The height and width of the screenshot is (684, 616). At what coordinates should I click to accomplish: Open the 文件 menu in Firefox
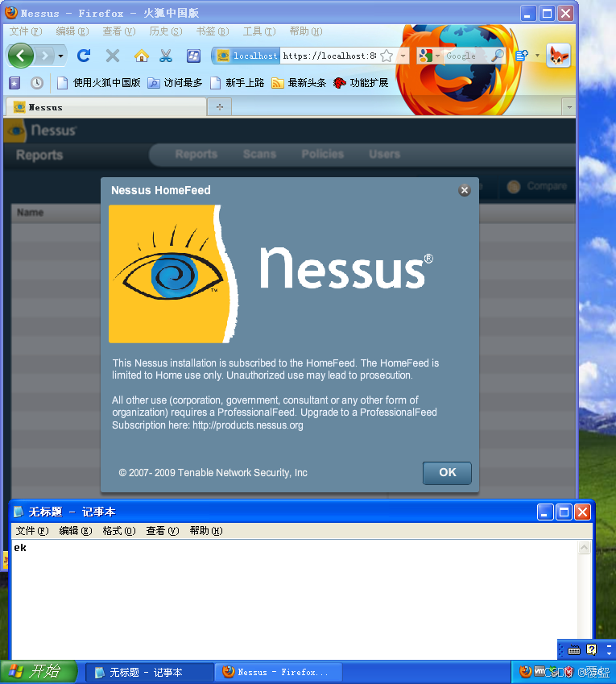26,31
